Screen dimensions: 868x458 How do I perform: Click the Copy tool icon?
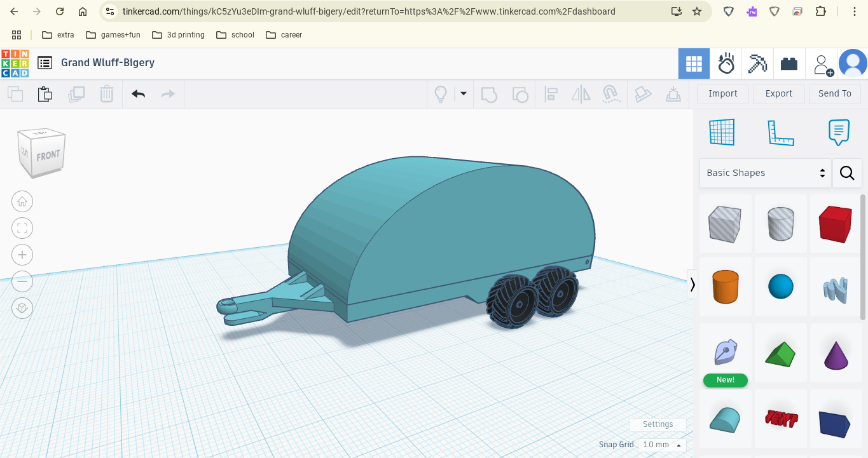(15, 95)
